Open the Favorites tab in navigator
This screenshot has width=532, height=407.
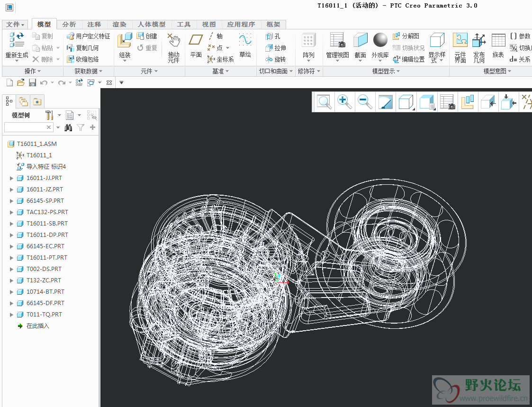pyautogui.click(x=37, y=101)
